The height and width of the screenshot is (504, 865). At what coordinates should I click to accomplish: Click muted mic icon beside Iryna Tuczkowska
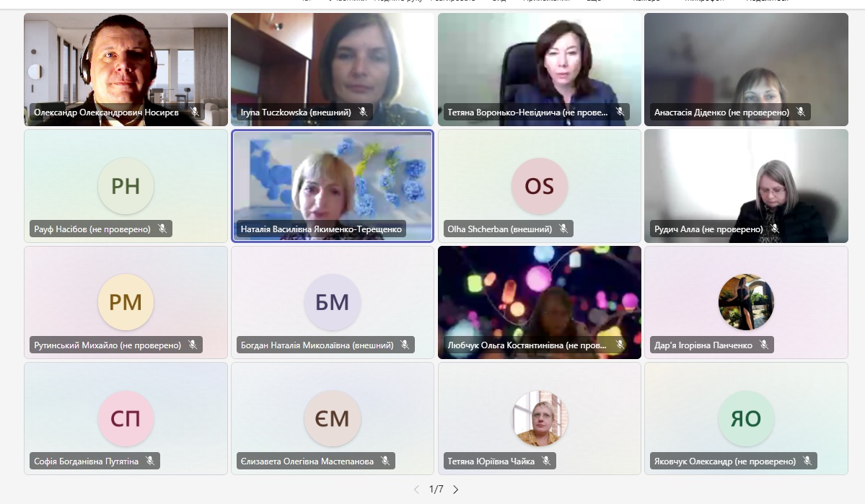[363, 112]
